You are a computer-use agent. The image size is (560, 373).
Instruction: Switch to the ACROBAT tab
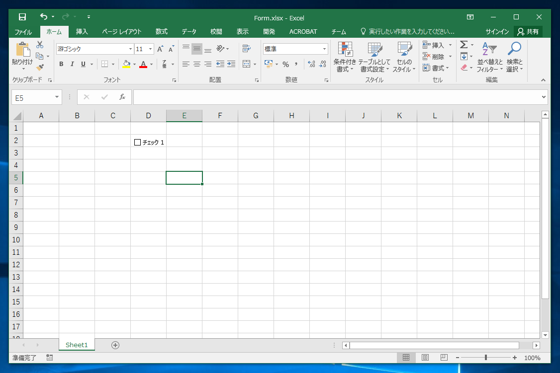point(303,32)
